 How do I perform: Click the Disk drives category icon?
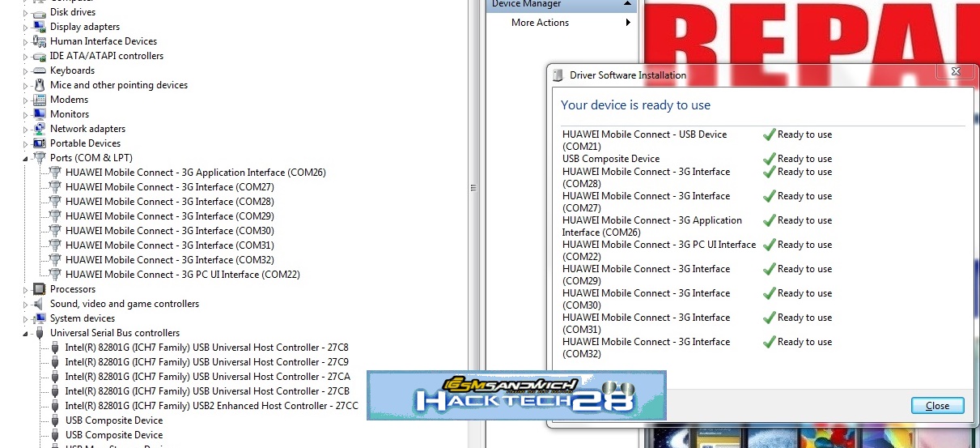coord(39,12)
